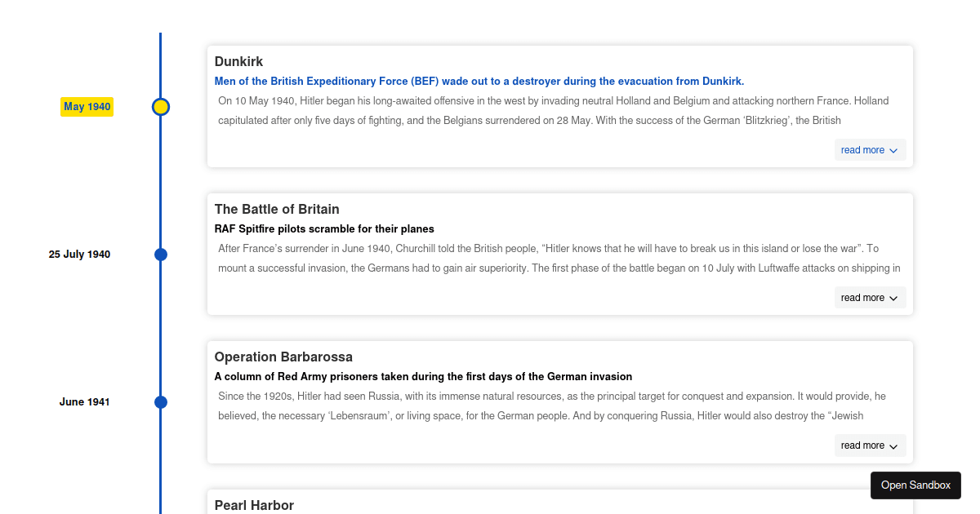The image size is (980, 514).
Task: Click RAF Spitfire pilots scramble subtitle
Action: (324, 229)
